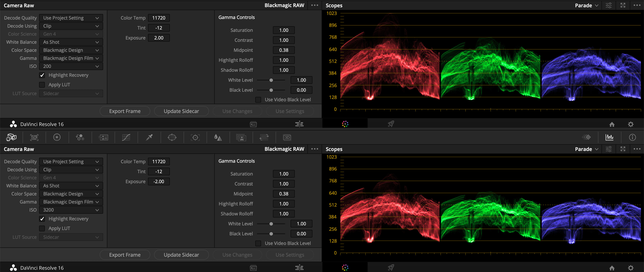Enable Use Video Black Level with Exposure 2.00

point(258,100)
